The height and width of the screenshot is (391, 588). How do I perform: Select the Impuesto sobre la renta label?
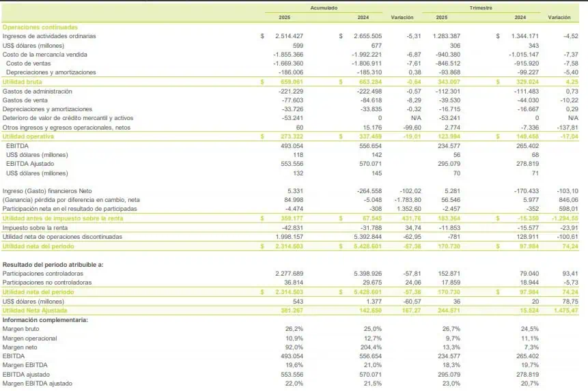[35, 228]
